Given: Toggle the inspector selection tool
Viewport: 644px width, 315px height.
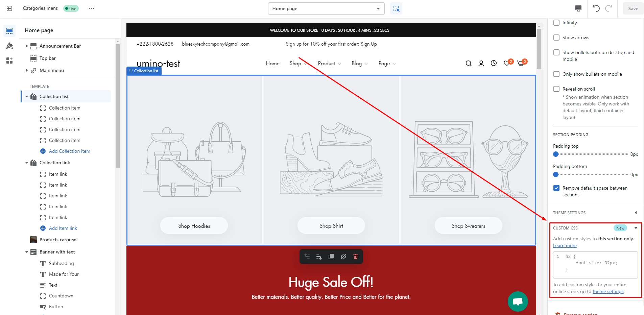Looking at the screenshot, I should (396, 8).
